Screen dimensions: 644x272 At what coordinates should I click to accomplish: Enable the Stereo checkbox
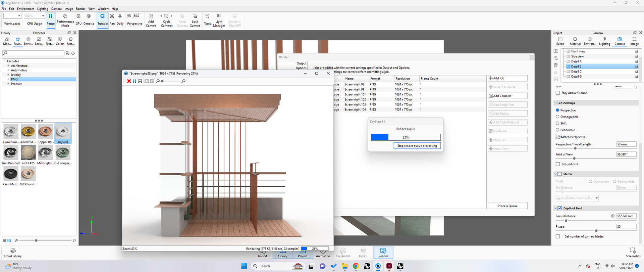pyautogui.click(x=559, y=174)
